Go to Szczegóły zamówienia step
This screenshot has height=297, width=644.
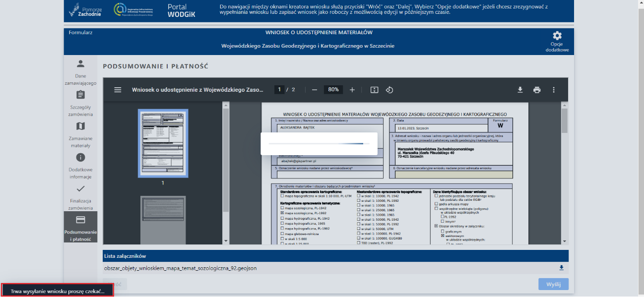80,103
